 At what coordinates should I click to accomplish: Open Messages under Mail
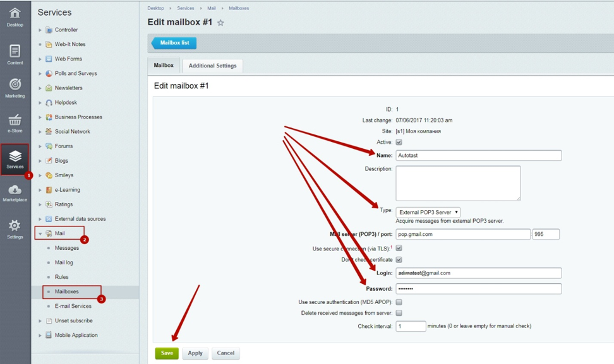(x=67, y=248)
